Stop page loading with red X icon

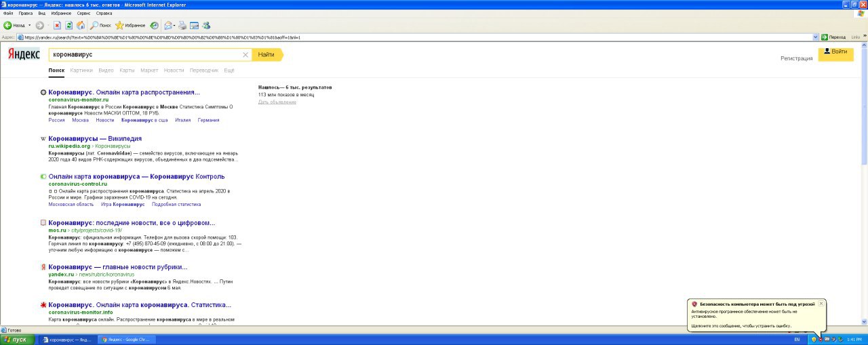58,25
